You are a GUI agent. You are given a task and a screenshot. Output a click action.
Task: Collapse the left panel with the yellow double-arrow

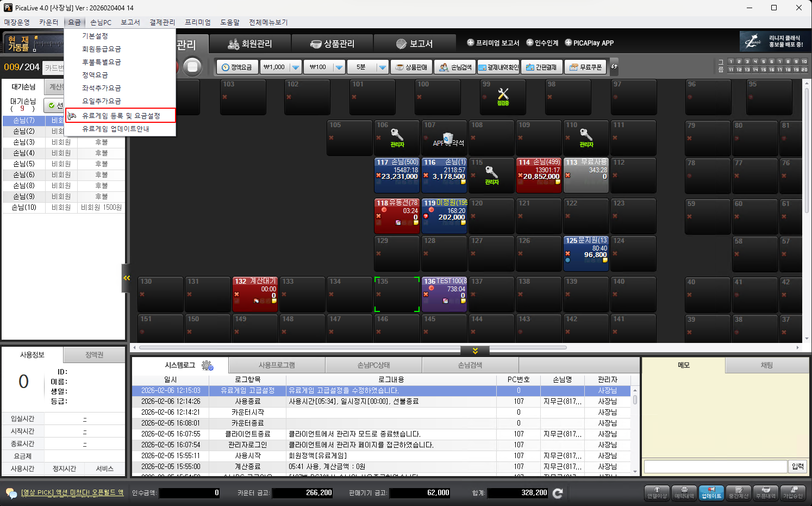[127, 278]
